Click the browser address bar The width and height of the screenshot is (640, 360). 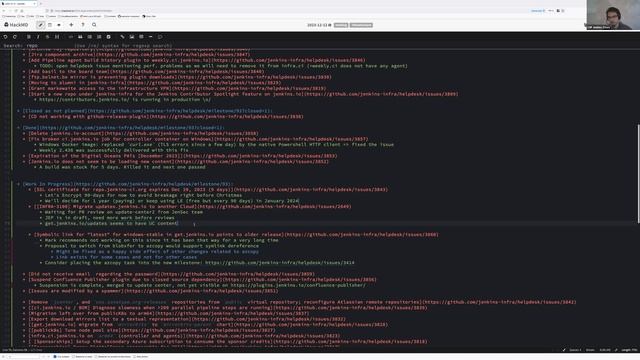click(286, 11)
